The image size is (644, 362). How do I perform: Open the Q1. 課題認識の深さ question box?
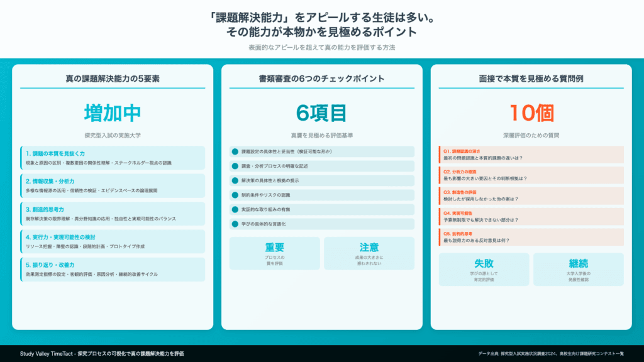coord(531,155)
